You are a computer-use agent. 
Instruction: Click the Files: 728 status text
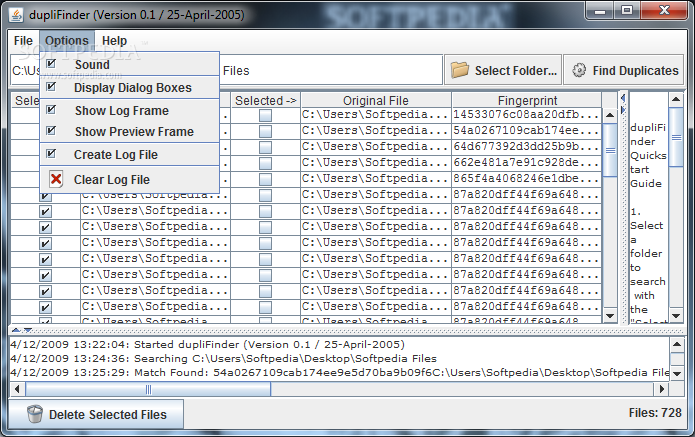click(655, 413)
